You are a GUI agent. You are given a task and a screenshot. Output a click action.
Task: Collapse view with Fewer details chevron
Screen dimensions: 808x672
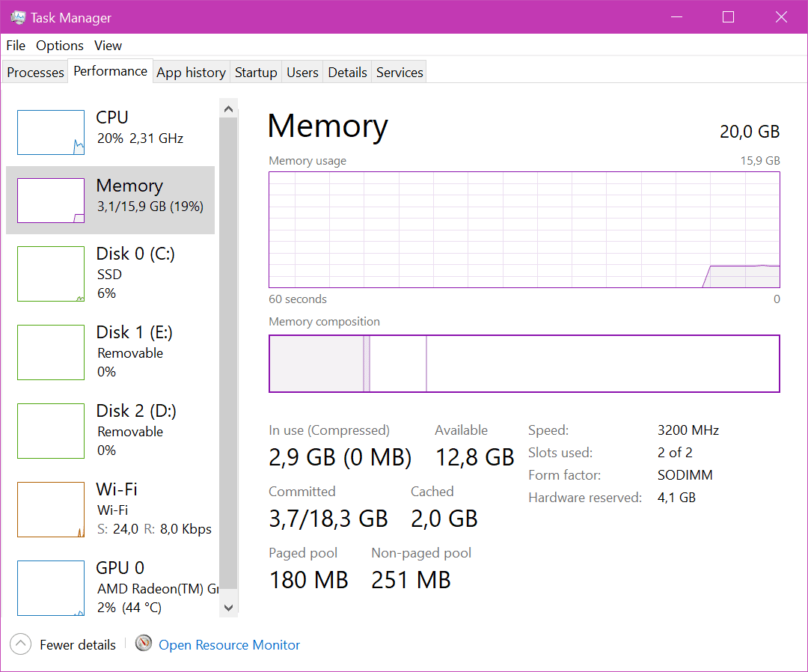[x=21, y=644]
